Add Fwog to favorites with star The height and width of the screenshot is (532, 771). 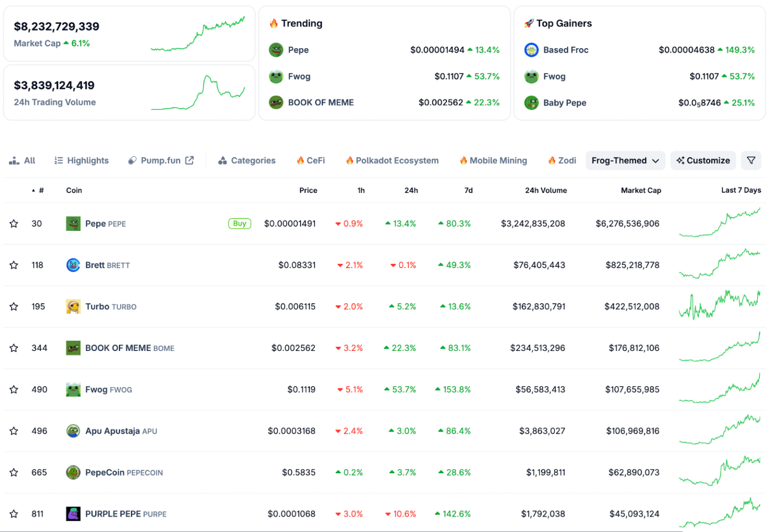(14, 389)
